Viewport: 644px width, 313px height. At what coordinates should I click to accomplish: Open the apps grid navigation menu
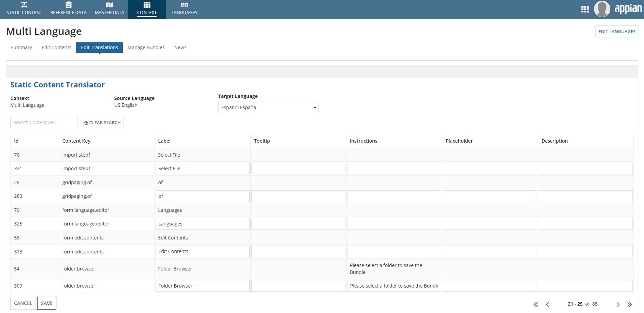[x=585, y=10]
